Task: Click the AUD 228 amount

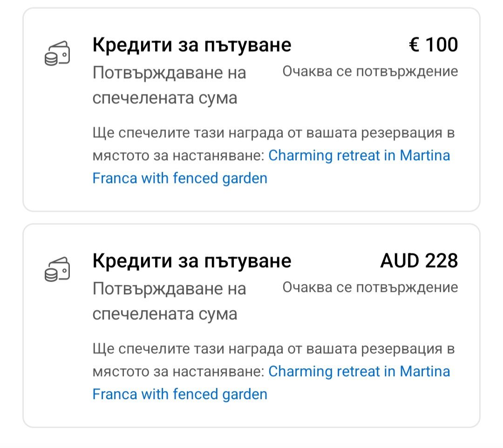Action: coord(419,261)
